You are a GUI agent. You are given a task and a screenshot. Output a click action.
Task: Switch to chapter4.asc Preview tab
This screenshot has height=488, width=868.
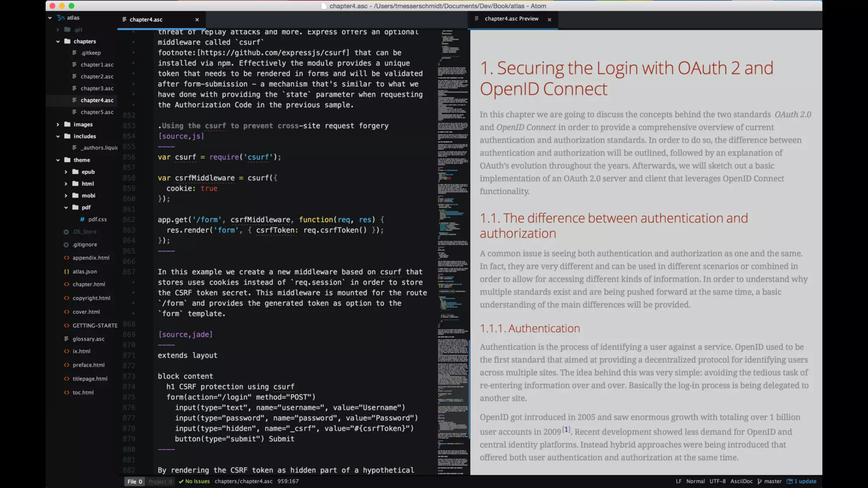coord(511,19)
